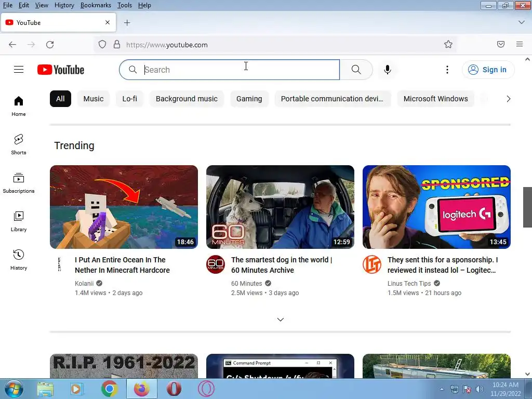Open the tracking protection shield icon
This screenshot has height=399, width=532.
[x=102, y=45]
